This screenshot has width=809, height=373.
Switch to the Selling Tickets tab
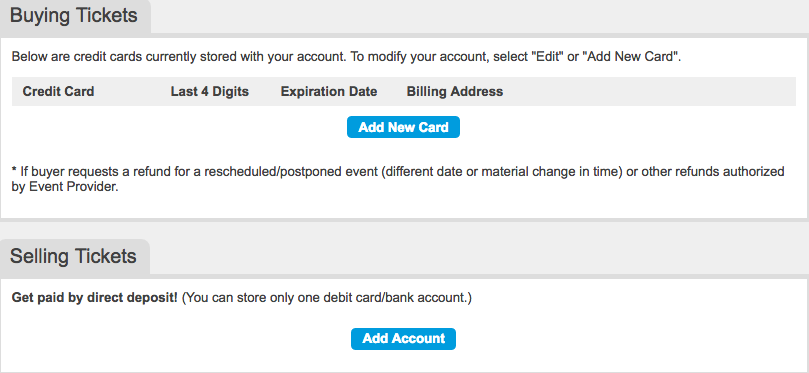click(x=74, y=256)
